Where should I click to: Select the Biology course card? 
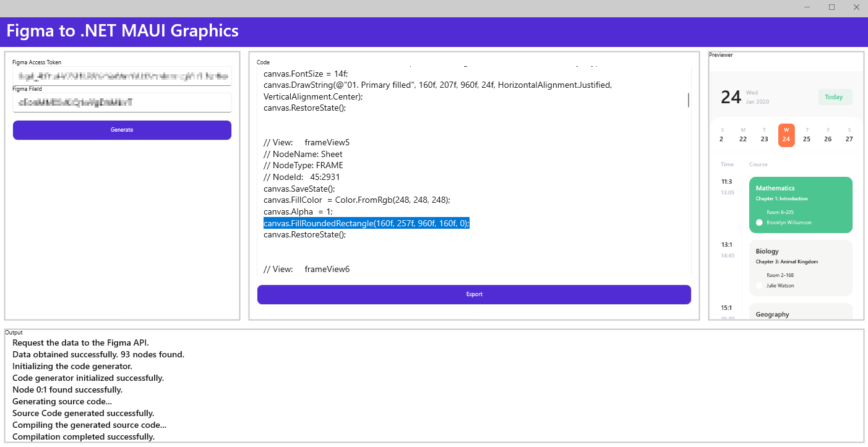pos(801,268)
